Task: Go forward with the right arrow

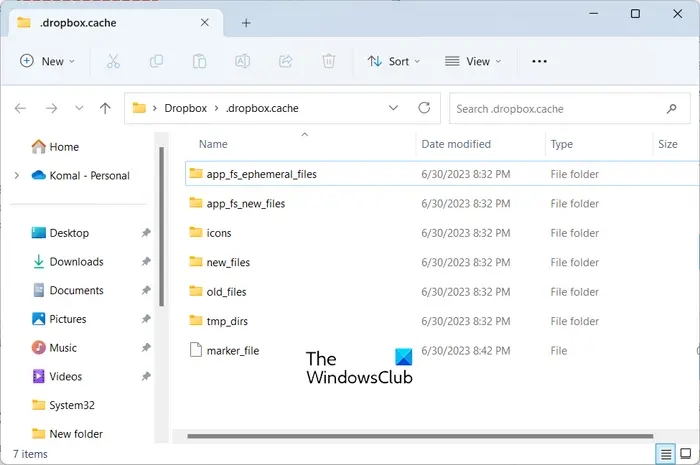Action: point(52,108)
